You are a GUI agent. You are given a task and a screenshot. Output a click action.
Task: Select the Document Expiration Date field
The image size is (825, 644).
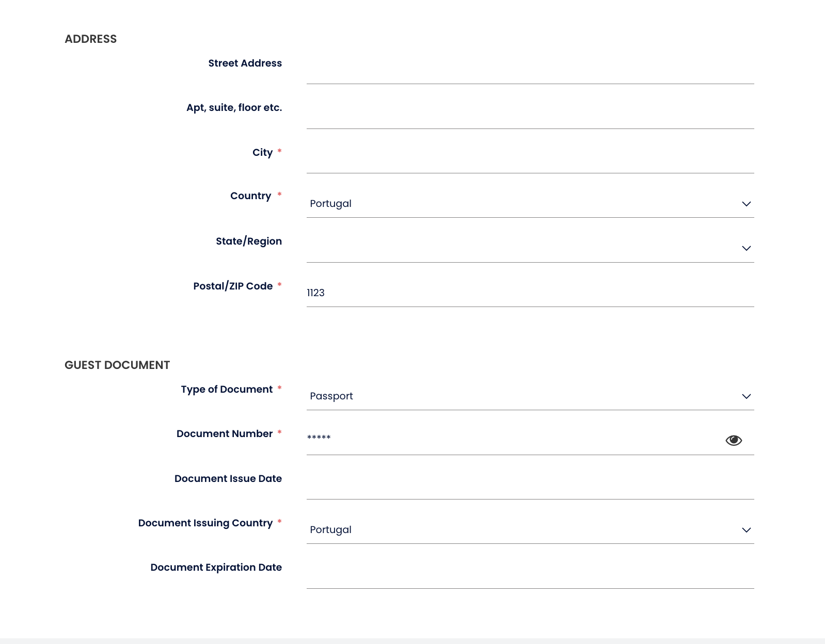click(530, 574)
